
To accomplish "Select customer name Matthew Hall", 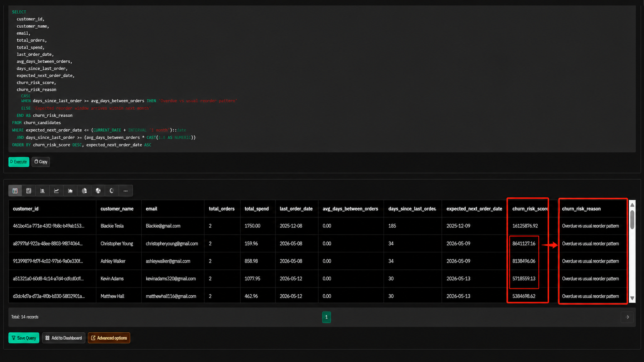I will (x=112, y=297).
